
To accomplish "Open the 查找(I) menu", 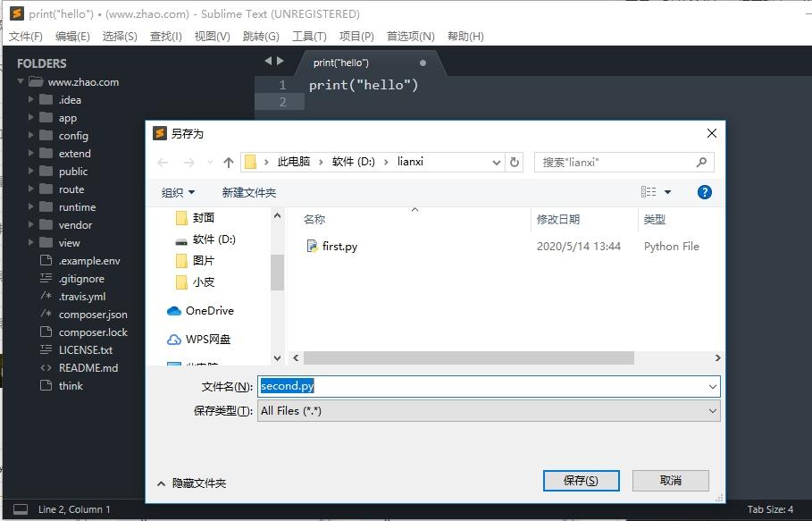I will (166, 37).
